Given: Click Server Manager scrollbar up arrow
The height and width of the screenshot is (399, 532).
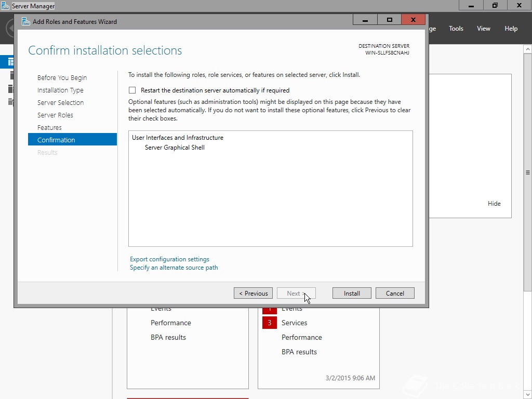Looking at the screenshot, I should click(x=528, y=49).
